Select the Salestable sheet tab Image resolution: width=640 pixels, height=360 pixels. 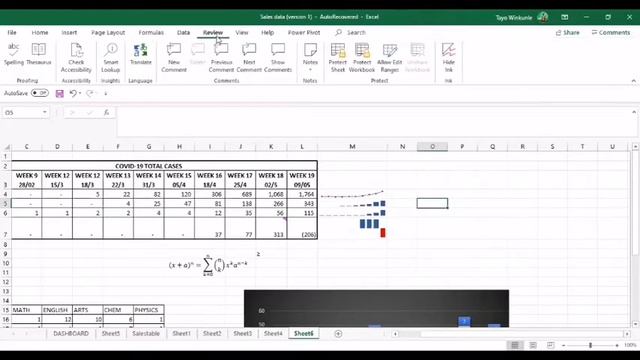pos(146,333)
